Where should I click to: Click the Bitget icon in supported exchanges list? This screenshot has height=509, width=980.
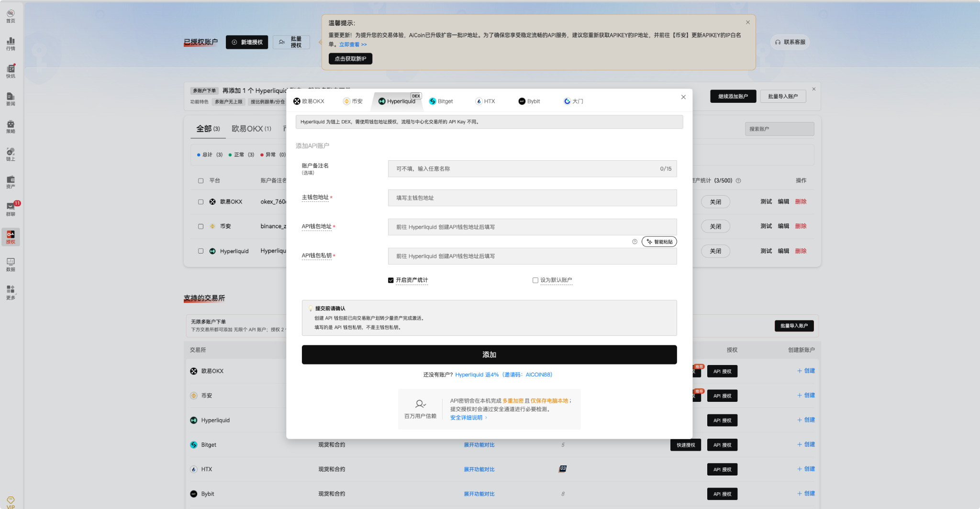coord(194,445)
